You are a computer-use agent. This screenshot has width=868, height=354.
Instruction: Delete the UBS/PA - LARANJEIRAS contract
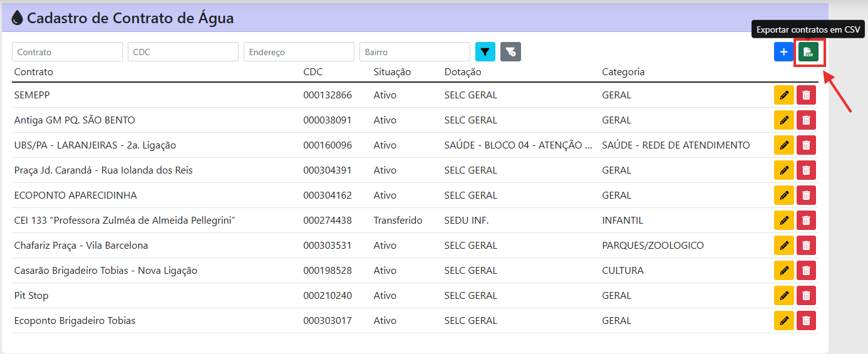pyautogui.click(x=806, y=145)
